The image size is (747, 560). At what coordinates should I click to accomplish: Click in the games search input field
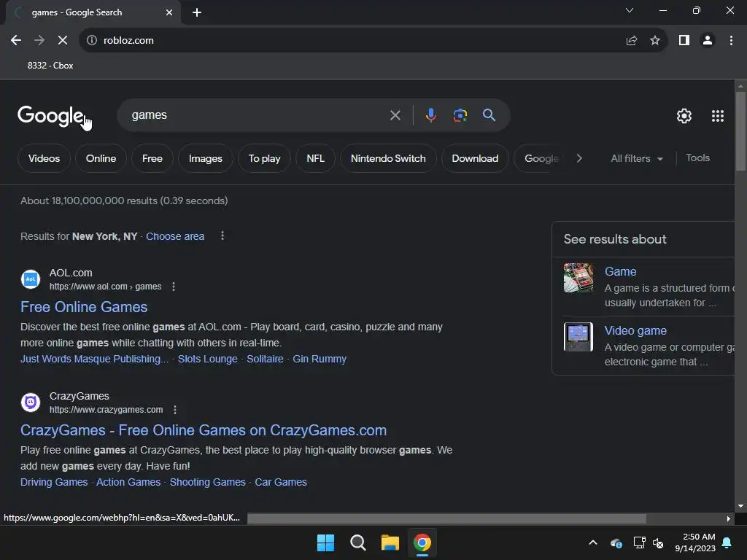coord(258,115)
